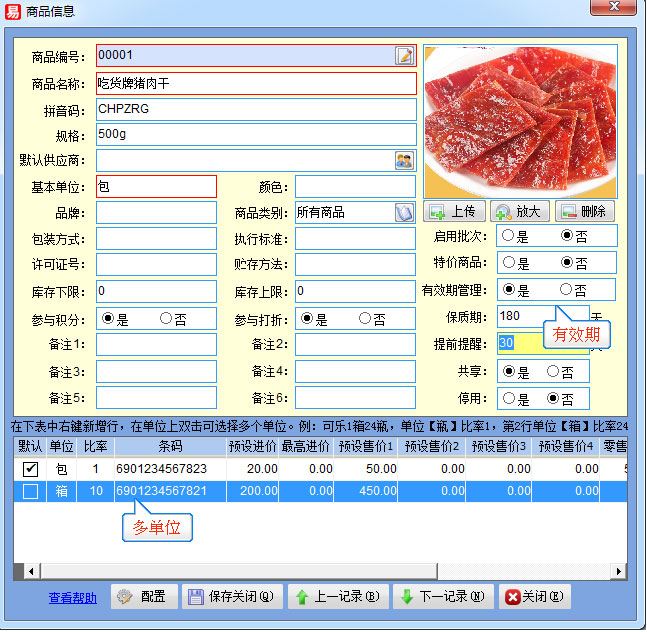Click the 放大 zoom image button
647x632 pixels.
point(518,212)
